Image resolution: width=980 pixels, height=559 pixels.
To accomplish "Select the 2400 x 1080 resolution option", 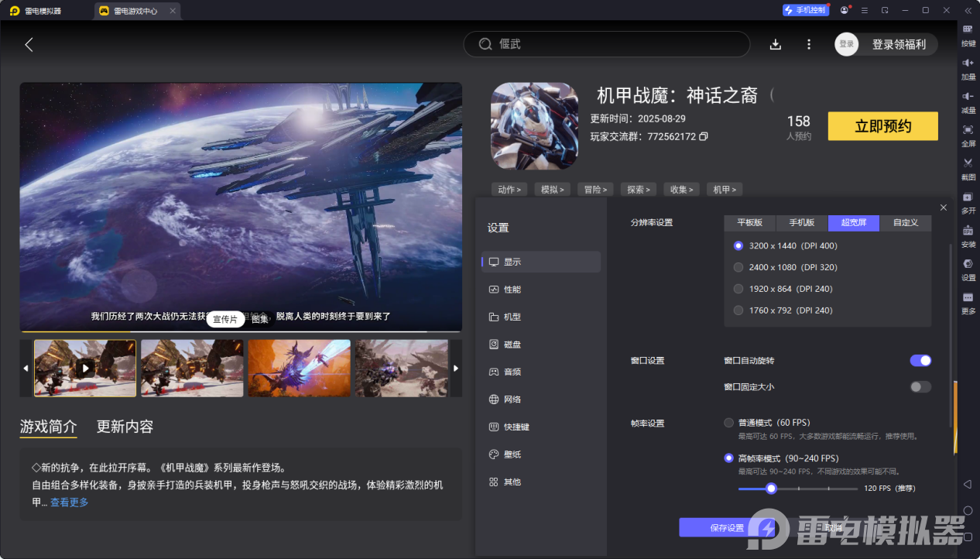I will click(x=738, y=267).
